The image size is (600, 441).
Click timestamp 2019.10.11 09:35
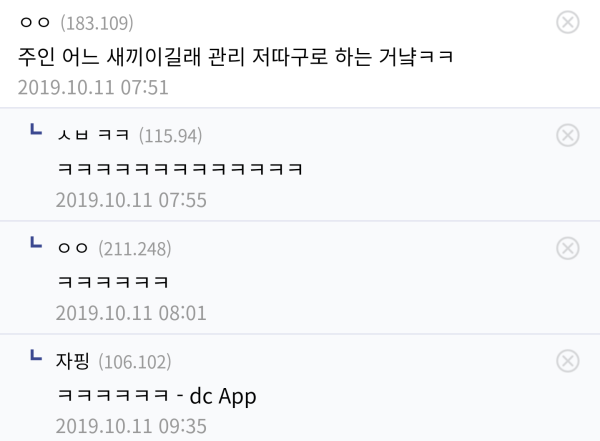[131, 426]
